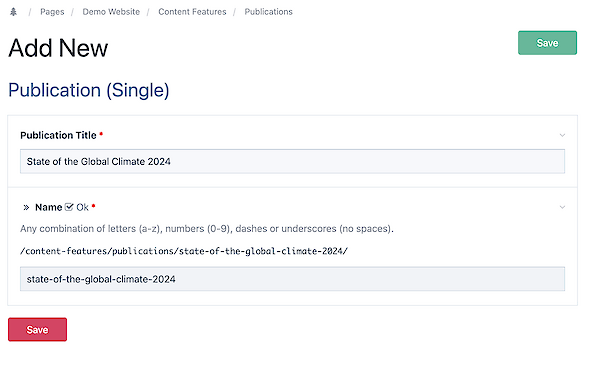Click the green Save button at top
Image resolution: width=590 pixels, height=367 pixels.
click(547, 43)
